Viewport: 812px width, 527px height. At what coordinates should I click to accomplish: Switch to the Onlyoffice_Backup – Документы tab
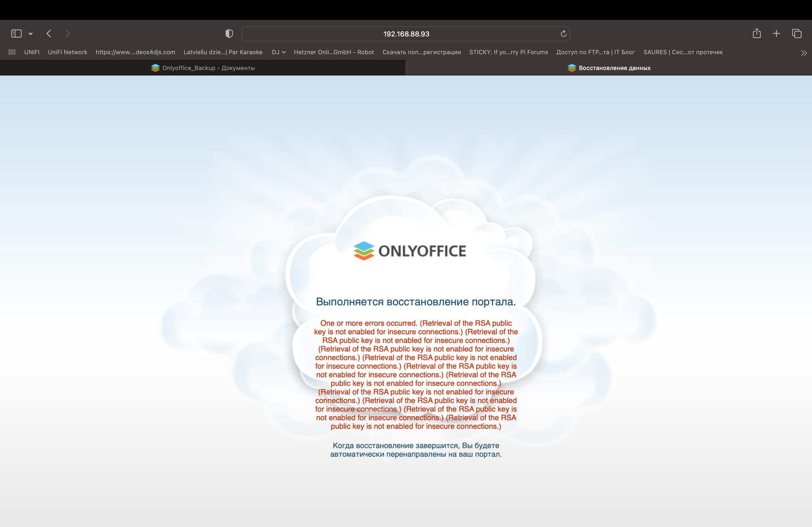tap(203, 68)
